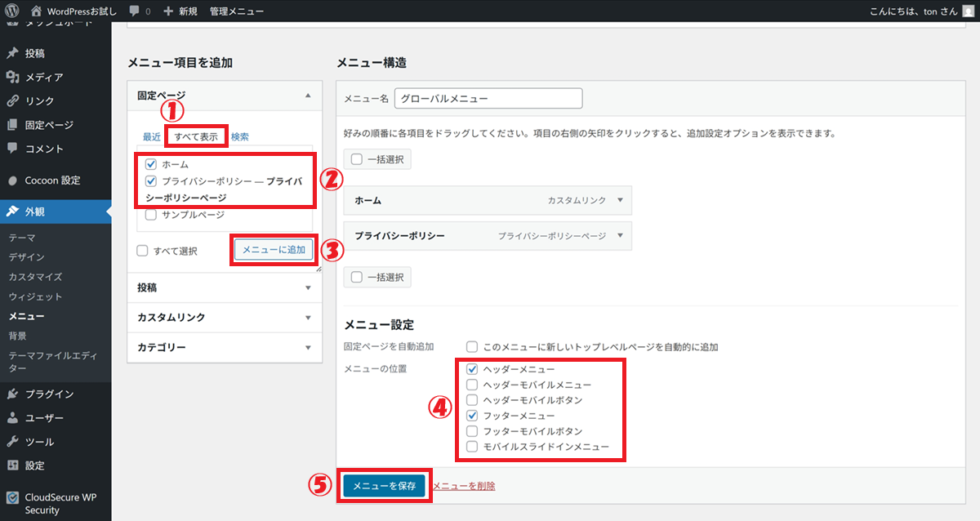980x521 pixels.
Task: Check the サンプルページ checkbox
Action: click(x=151, y=216)
